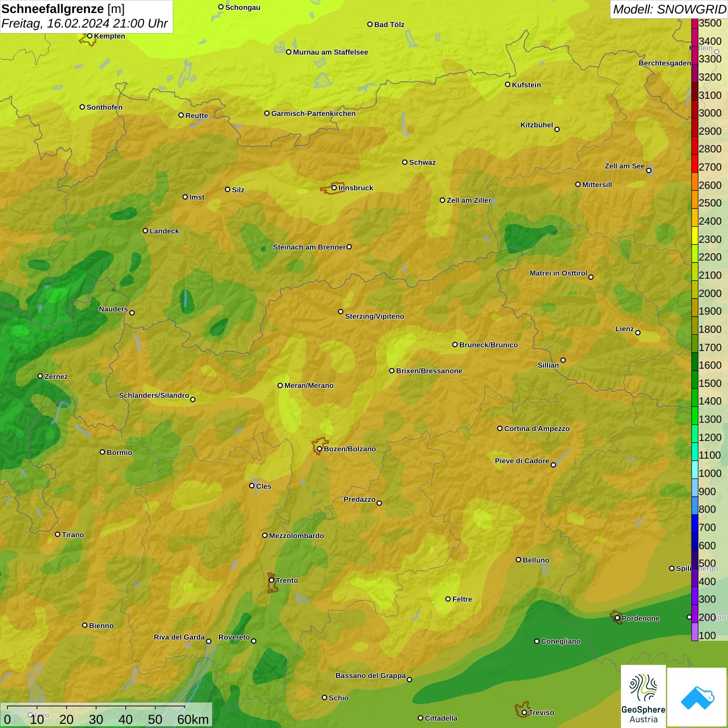Click the date line Freitag, 16.02.2024 21:00 Uhr
728x728 pixels.
tap(84, 24)
